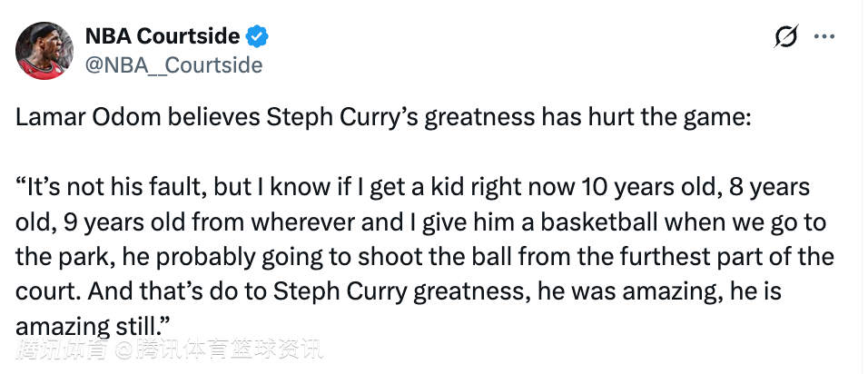The width and height of the screenshot is (868, 374).
Task: Open the NBA Courtside display name
Action: 163,36
